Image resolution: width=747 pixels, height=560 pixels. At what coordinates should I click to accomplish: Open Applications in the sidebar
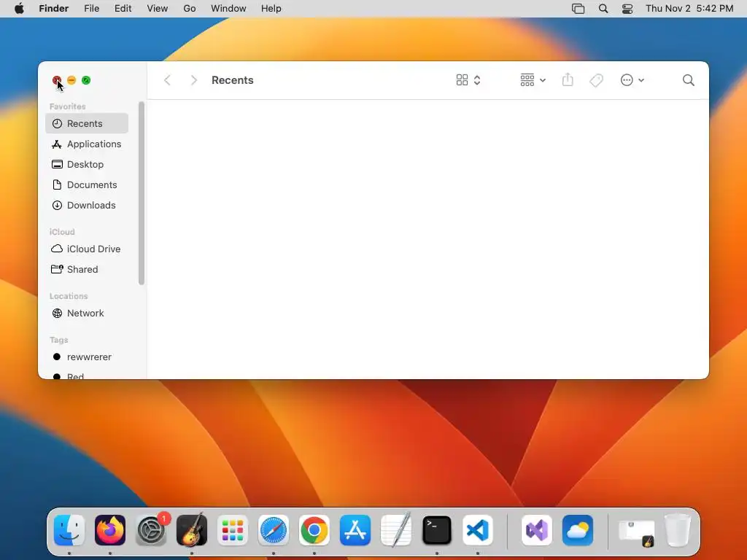pos(87,144)
